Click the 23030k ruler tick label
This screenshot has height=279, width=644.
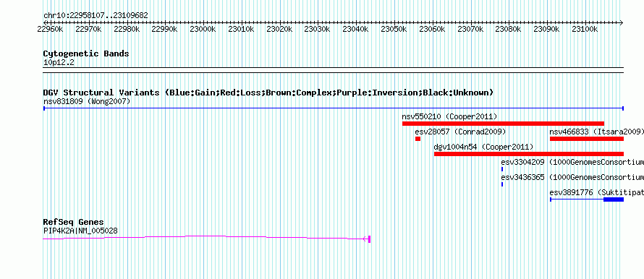(x=318, y=29)
